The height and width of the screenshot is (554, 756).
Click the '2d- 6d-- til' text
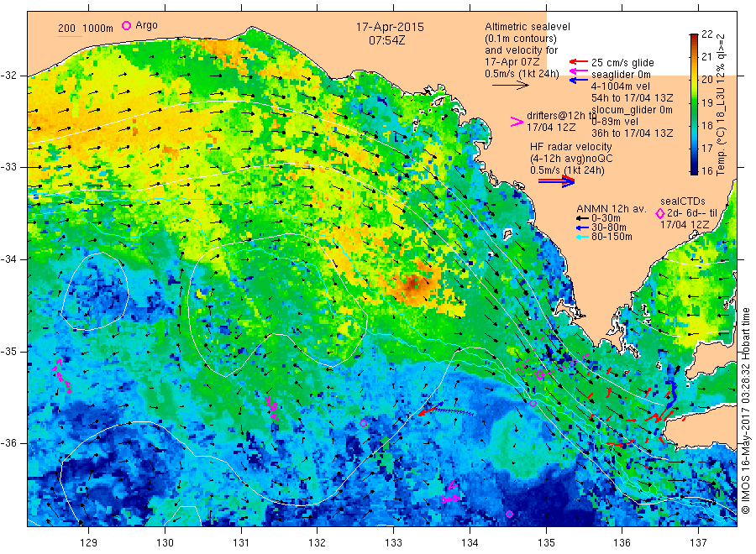coord(692,213)
